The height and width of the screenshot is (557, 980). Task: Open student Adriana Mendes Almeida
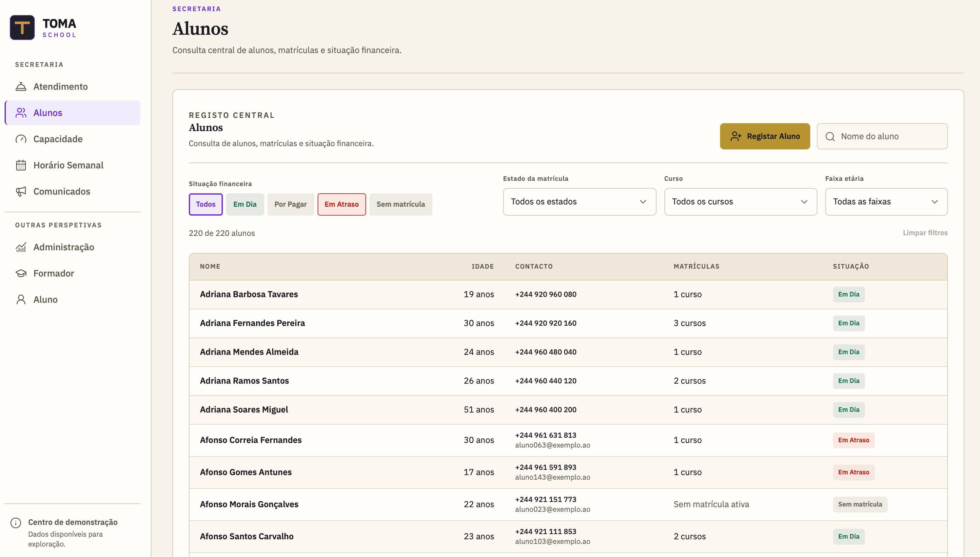[x=249, y=352]
